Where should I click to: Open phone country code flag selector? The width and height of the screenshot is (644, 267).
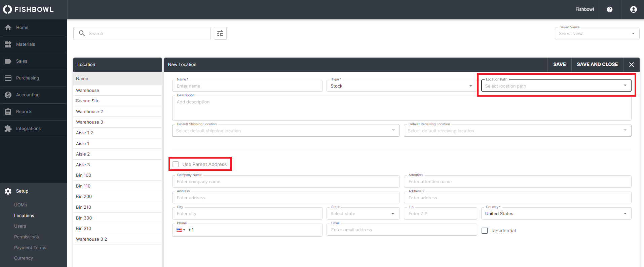point(181,230)
